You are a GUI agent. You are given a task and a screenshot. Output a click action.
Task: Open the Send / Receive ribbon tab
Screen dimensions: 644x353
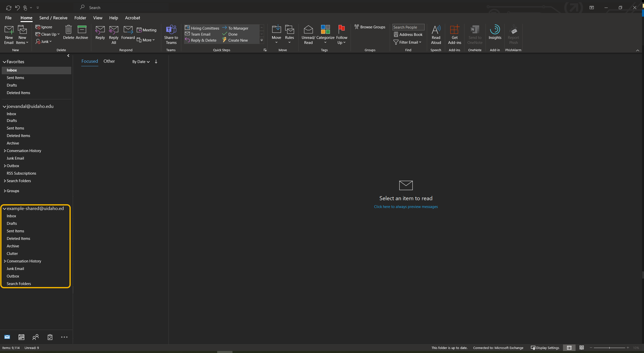[x=53, y=18]
